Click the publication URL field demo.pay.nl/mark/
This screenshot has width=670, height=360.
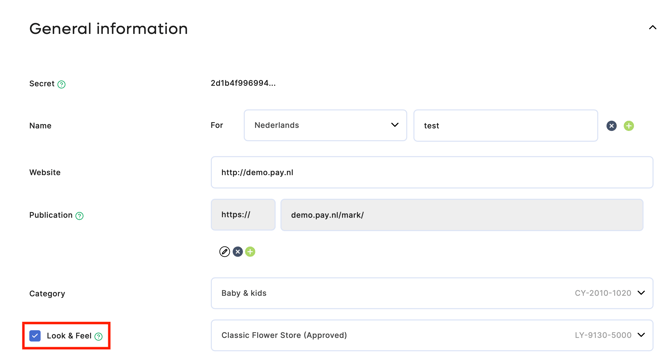click(x=461, y=215)
